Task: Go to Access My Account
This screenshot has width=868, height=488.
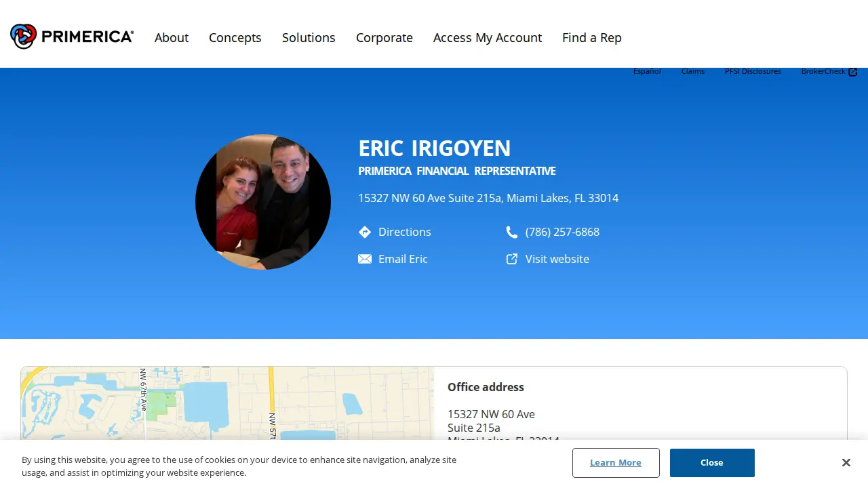Action: click(488, 37)
